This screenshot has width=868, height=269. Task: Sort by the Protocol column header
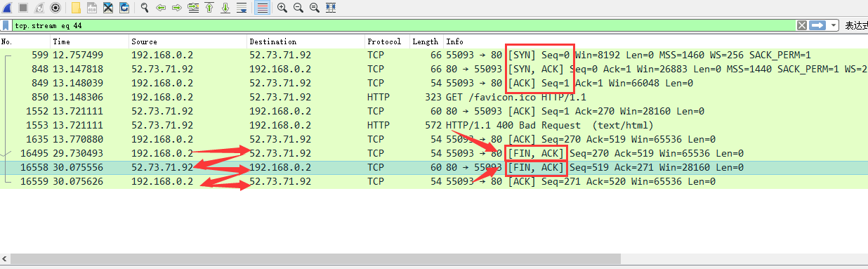pos(387,41)
